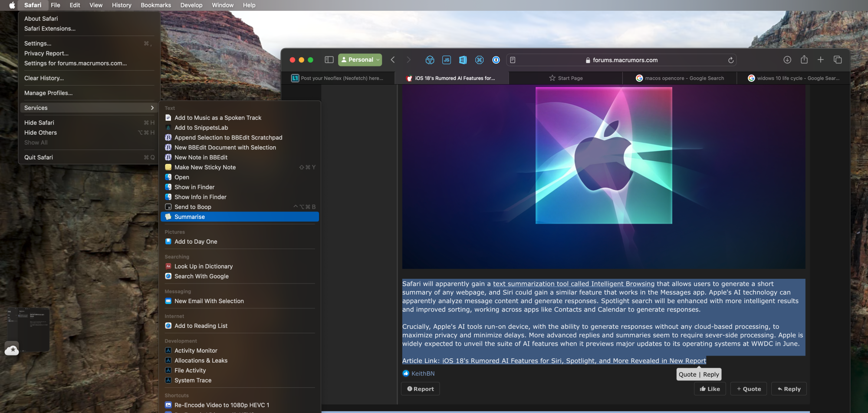Show the Downloads list
The image size is (868, 413).
click(x=787, y=60)
